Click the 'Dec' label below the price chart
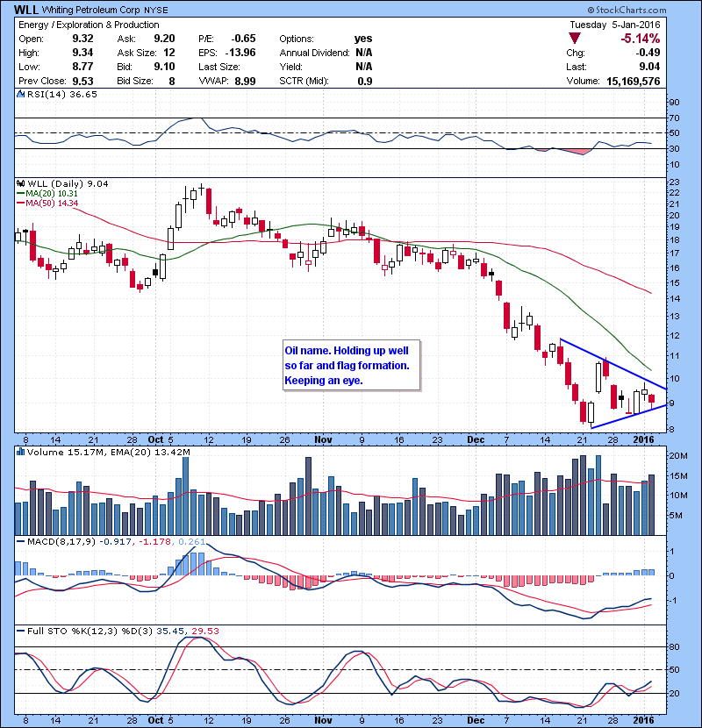 (476, 439)
